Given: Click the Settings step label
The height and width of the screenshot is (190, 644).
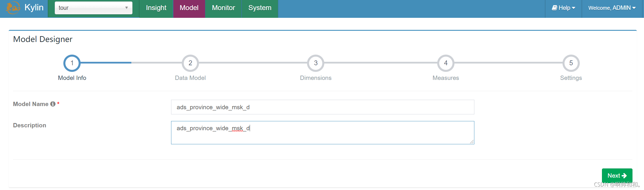Looking at the screenshot, I should 571,78.
